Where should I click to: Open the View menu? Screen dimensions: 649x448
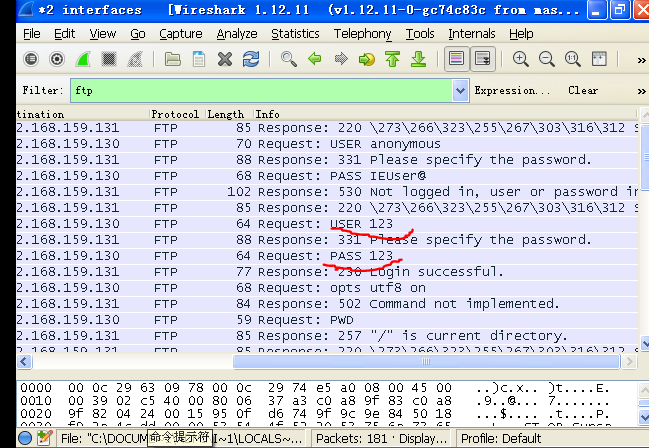click(103, 34)
